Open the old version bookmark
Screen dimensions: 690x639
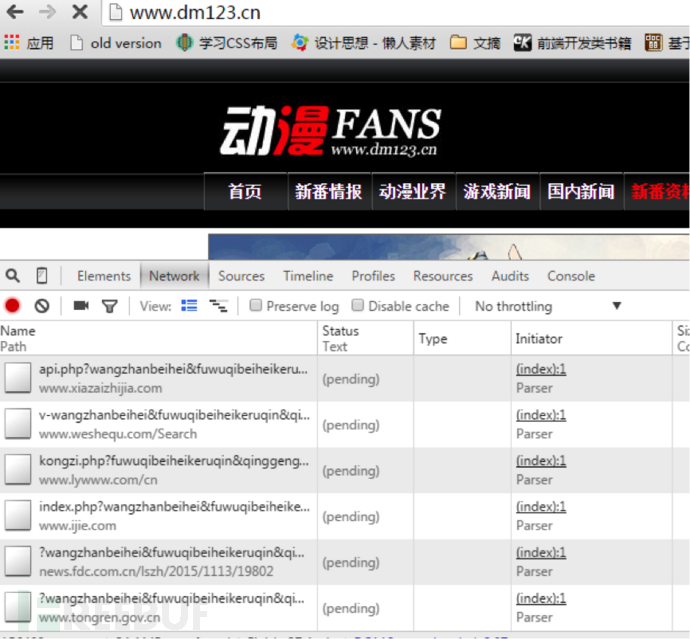click(116, 43)
